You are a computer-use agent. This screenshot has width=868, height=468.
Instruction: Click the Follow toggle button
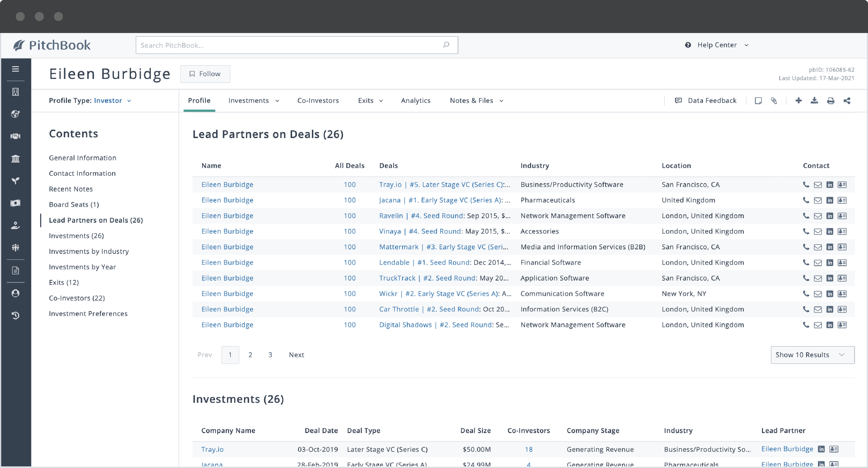[205, 74]
